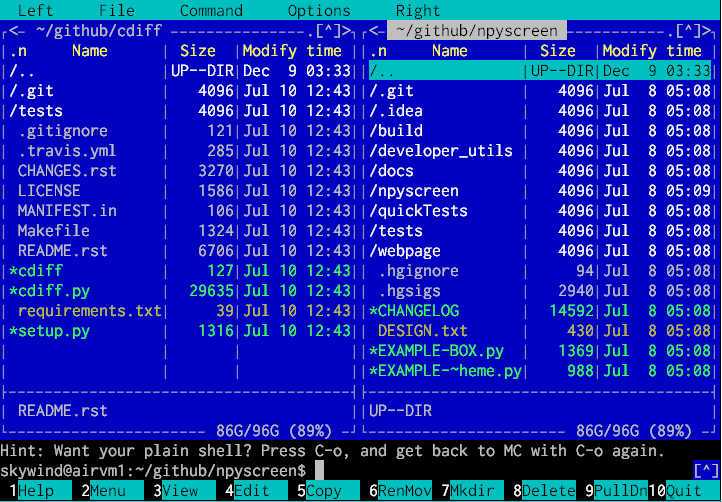Select /docs directory
This screenshot has width=722, height=502.
click(x=540, y=171)
